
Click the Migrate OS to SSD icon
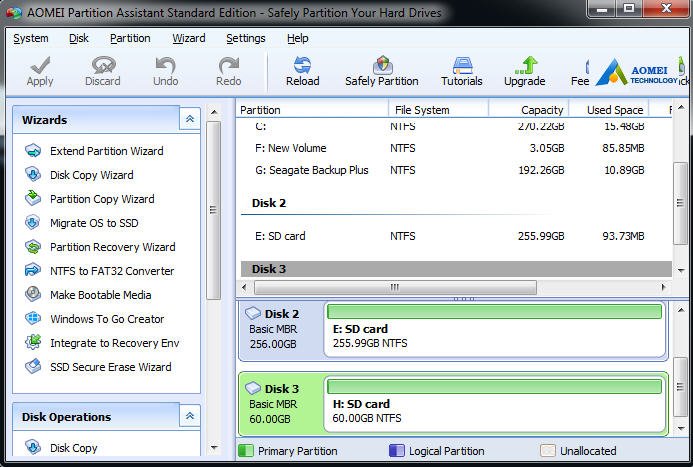[x=33, y=223]
